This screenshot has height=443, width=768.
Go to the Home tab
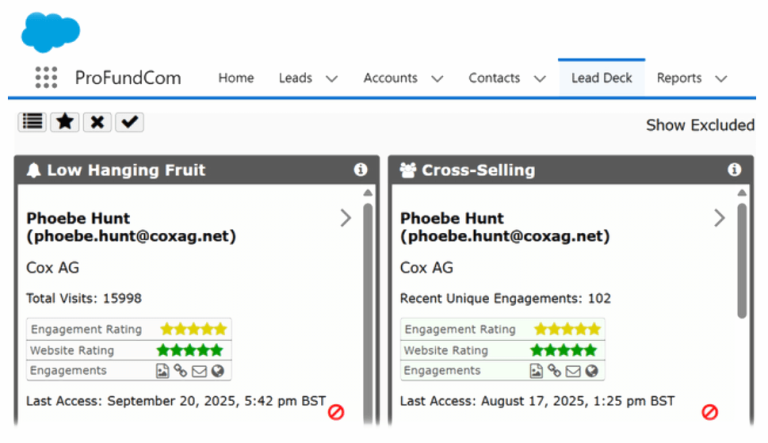point(236,78)
